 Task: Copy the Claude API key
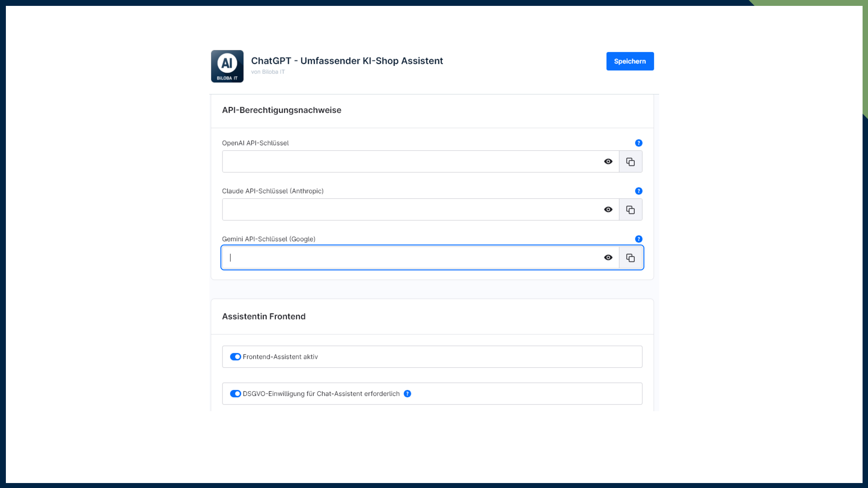pos(630,210)
